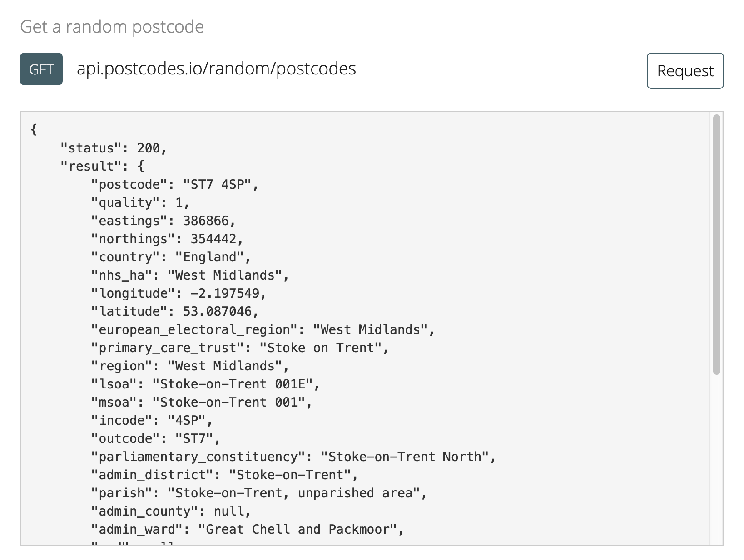Select the primary_care_trust value Stoke on Trent
This screenshot has width=744, height=560.
click(x=322, y=348)
